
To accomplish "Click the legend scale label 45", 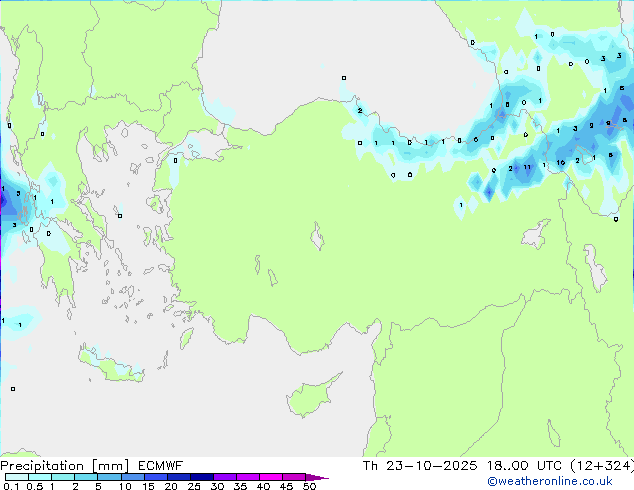I will [x=286, y=486].
